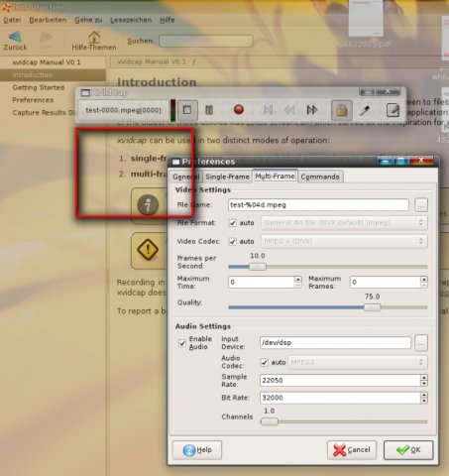Image resolution: width=449 pixels, height=476 pixels.
Task: Browse for file name with the ... button
Action: pos(421,205)
